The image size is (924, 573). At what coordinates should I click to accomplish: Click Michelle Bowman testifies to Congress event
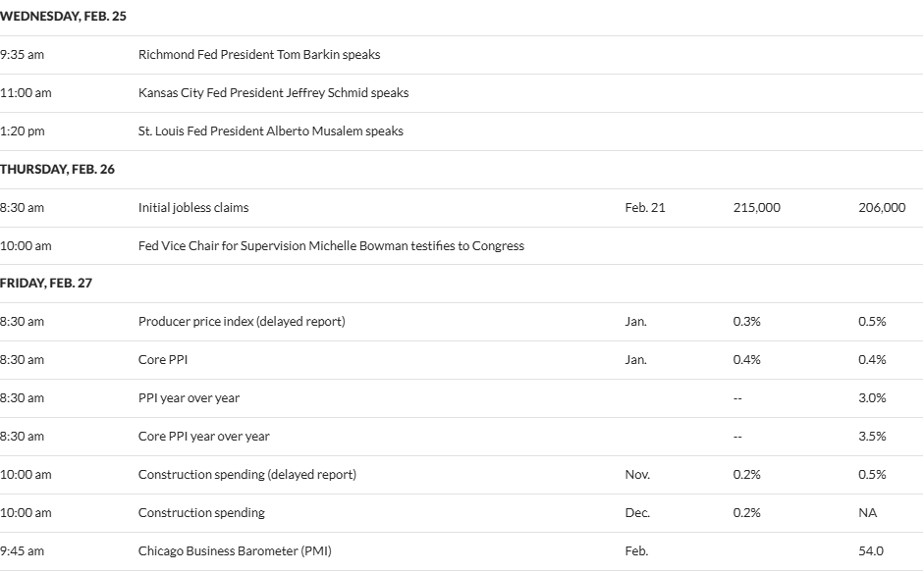pyautogui.click(x=331, y=246)
